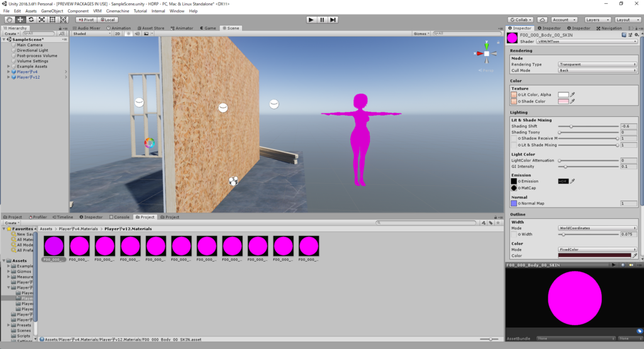Open the Shader VRM/MToon dropdown
The height and width of the screenshot is (349, 644).
(x=587, y=42)
